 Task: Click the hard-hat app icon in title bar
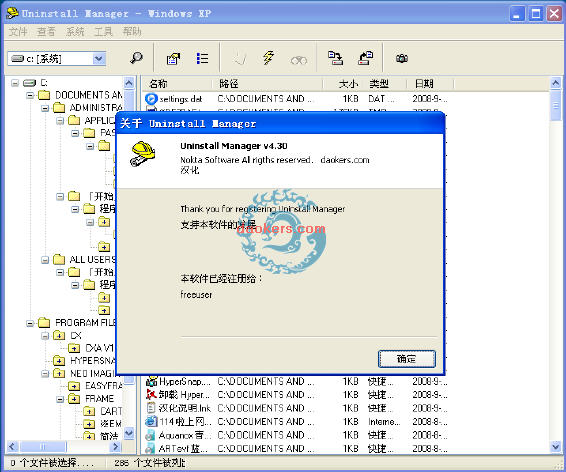coord(13,13)
